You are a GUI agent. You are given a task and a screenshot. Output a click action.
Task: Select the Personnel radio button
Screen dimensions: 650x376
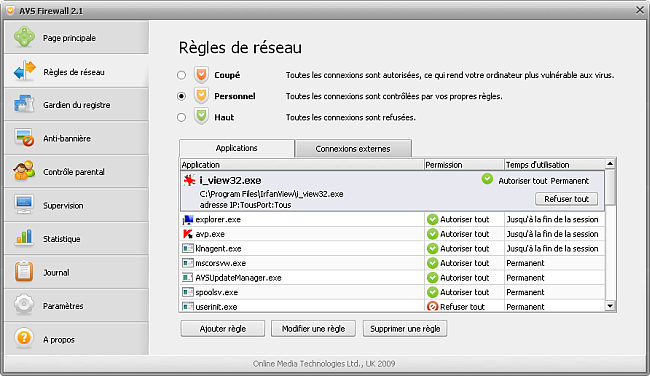(x=181, y=96)
